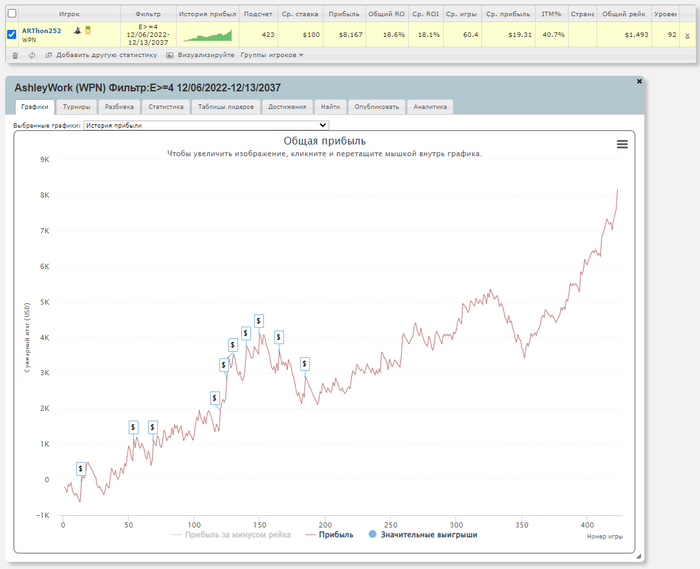Click the resize grip at the panel corner

coord(638,556)
